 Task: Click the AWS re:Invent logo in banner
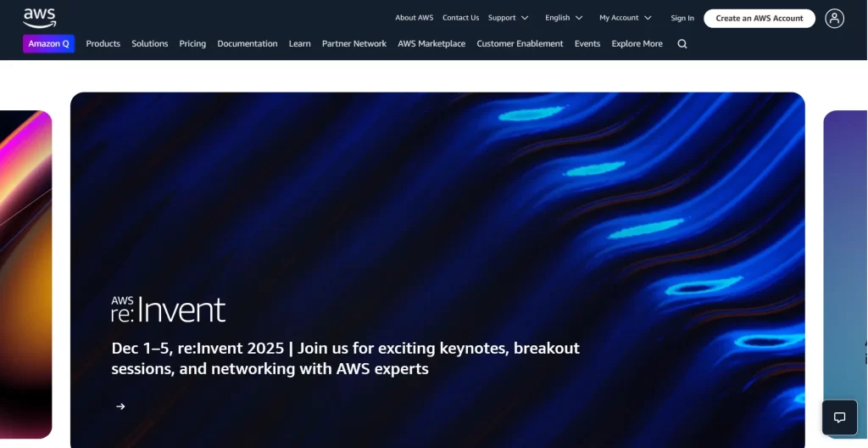pyautogui.click(x=169, y=310)
